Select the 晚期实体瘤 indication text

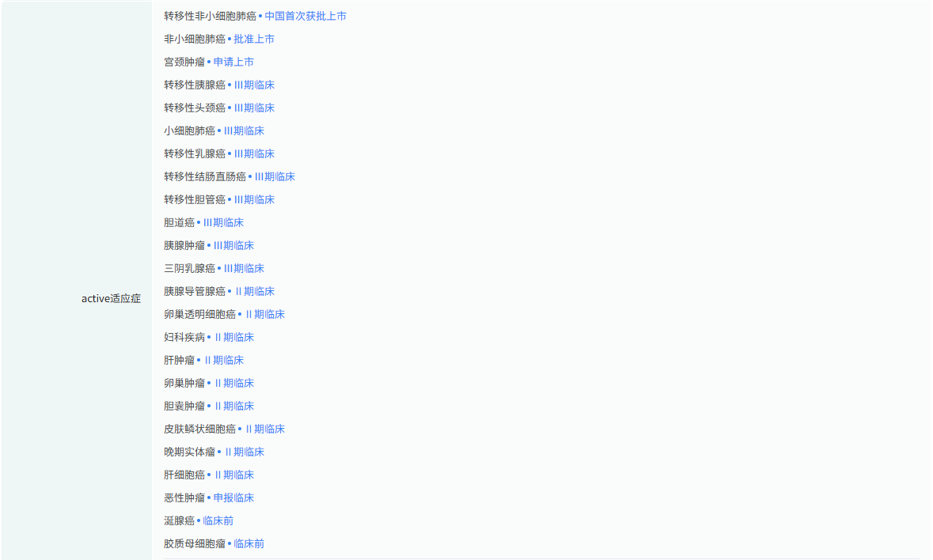[x=189, y=452]
